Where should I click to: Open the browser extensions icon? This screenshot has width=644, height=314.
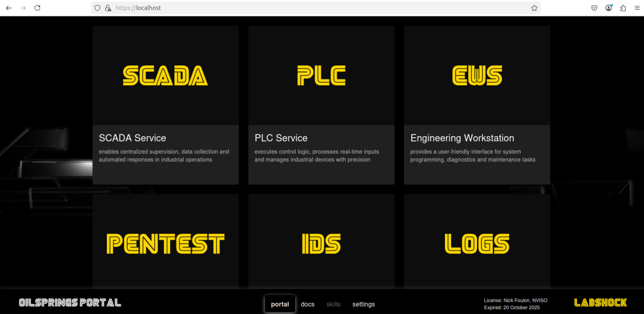click(623, 8)
